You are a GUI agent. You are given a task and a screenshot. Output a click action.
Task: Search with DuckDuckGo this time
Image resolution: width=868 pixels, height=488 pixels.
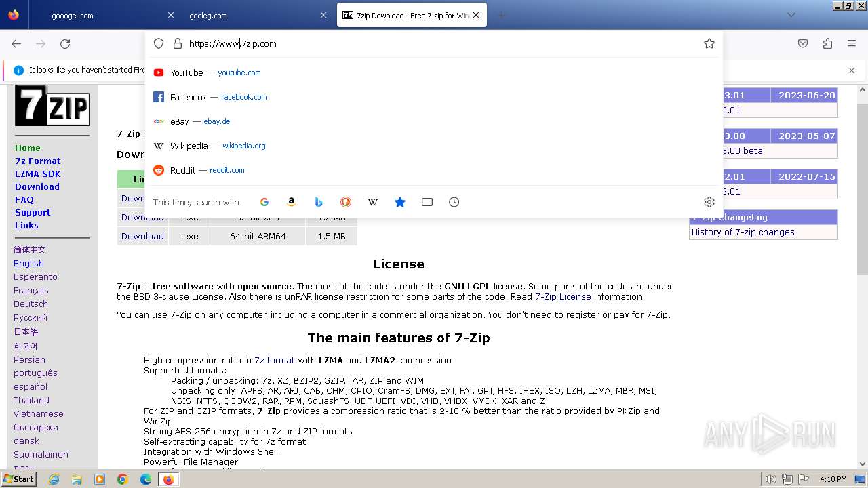point(346,202)
